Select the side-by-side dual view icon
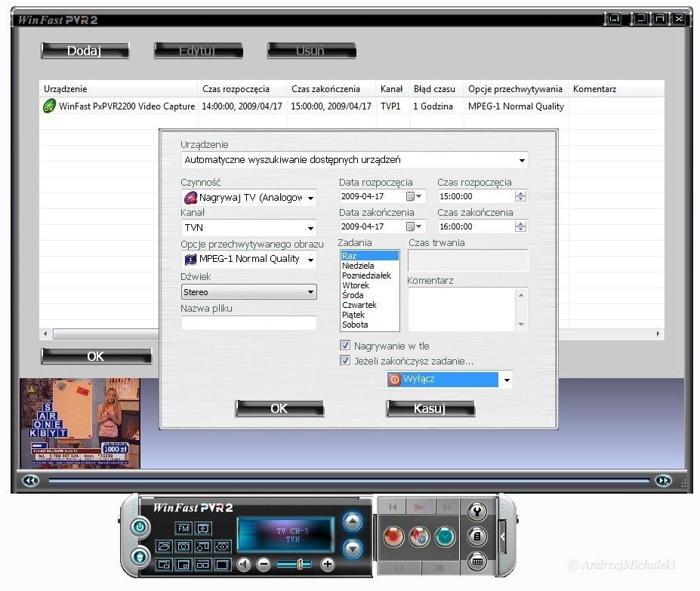Image resolution: width=700 pixels, height=591 pixels. pyautogui.click(x=203, y=565)
